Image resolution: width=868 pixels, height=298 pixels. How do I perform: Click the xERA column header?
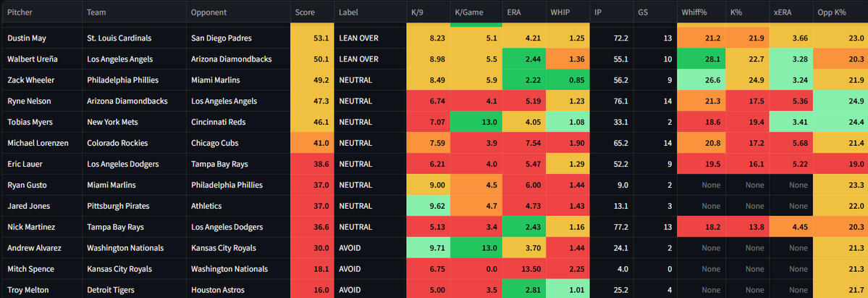point(791,12)
